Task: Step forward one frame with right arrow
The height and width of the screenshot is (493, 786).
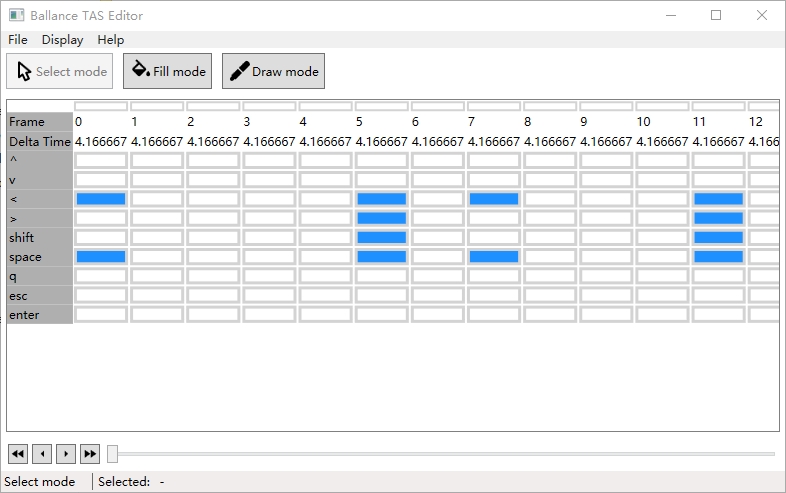Action: click(66, 454)
